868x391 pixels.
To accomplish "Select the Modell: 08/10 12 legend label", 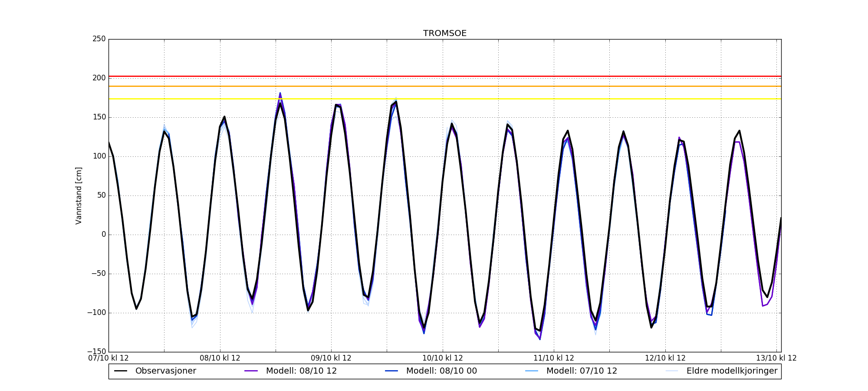I will point(301,371).
